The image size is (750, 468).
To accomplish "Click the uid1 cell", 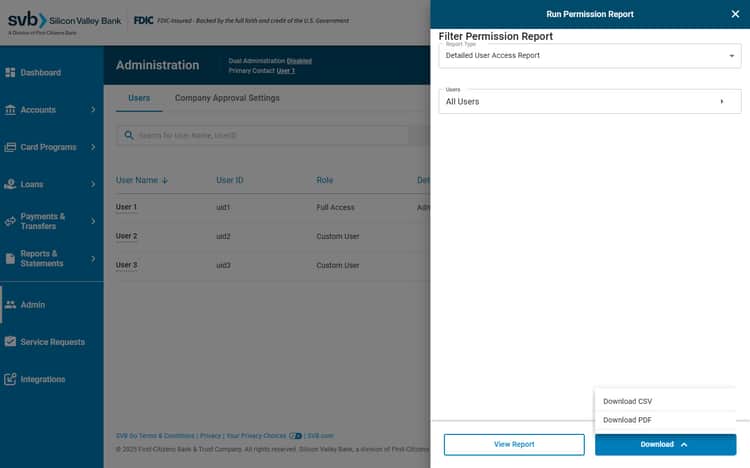I will tap(223, 207).
